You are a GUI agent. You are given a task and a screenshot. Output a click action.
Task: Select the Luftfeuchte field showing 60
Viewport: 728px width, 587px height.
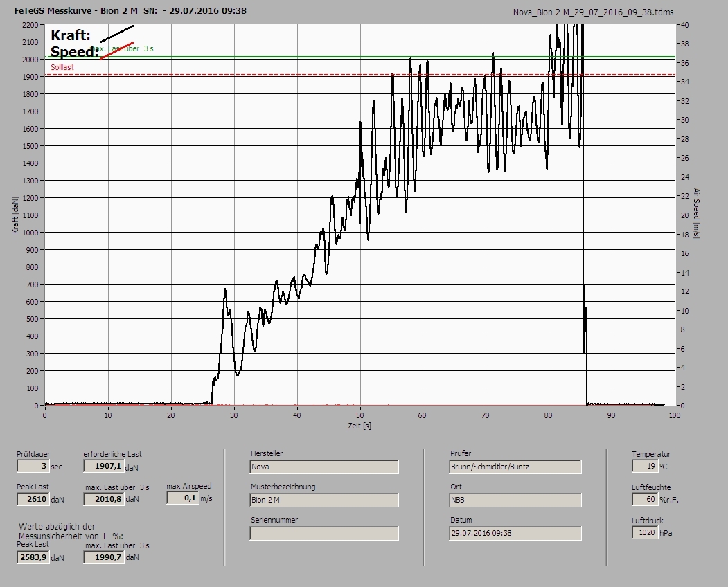coord(645,499)
